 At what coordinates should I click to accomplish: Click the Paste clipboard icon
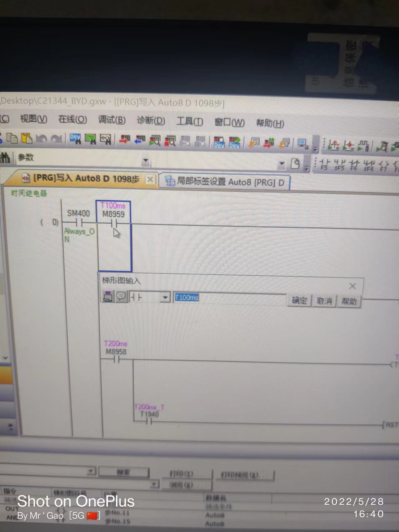coord(27,138)
